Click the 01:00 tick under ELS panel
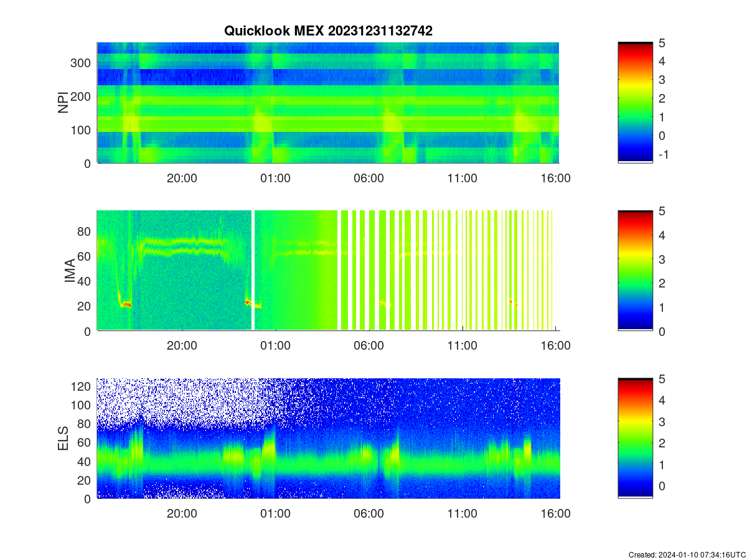This screenshot has width=747, height=560. (275, 514)
